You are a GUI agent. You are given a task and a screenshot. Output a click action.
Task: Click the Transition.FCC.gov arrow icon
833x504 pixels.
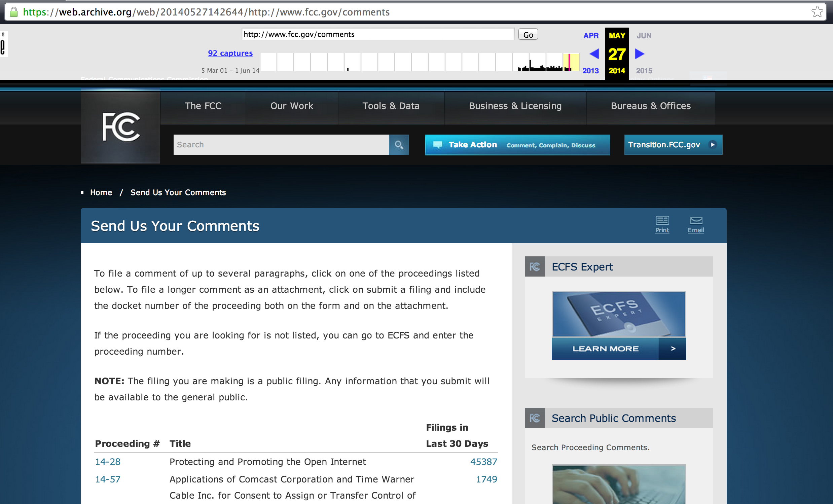point(713,145)
